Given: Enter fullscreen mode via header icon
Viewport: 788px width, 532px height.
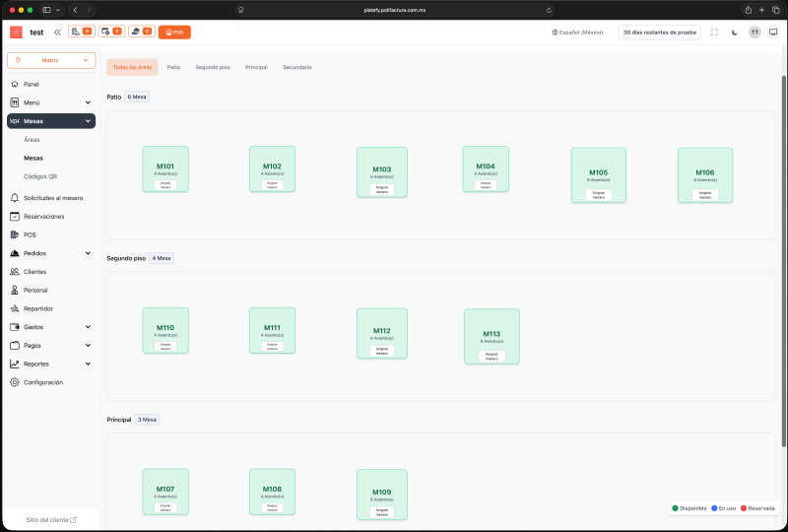Looking at the screenshot, I should coord(714,32).
